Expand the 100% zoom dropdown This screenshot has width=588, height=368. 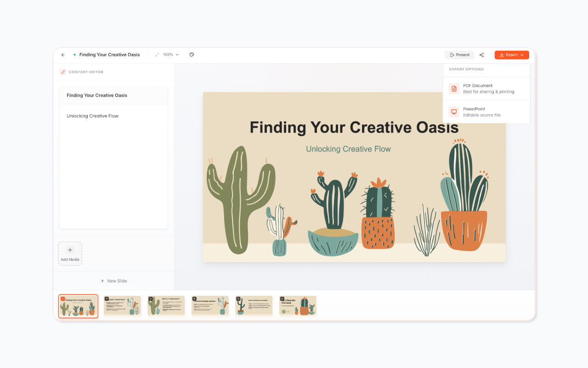(x=171, y=55)
